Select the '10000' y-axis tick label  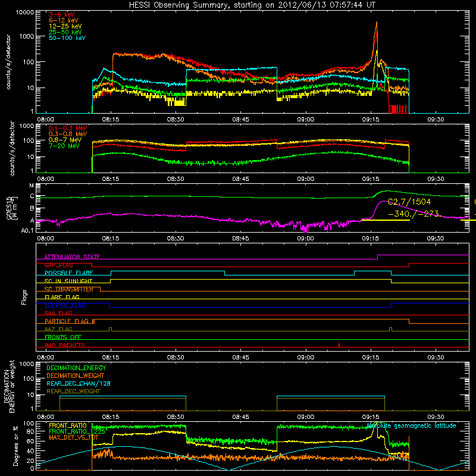24,12
